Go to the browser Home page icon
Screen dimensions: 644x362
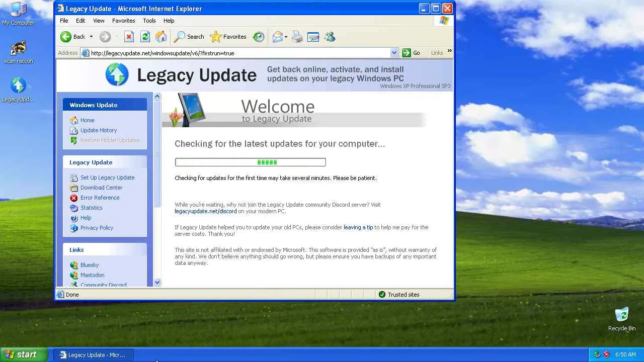(x=161, y=37)
